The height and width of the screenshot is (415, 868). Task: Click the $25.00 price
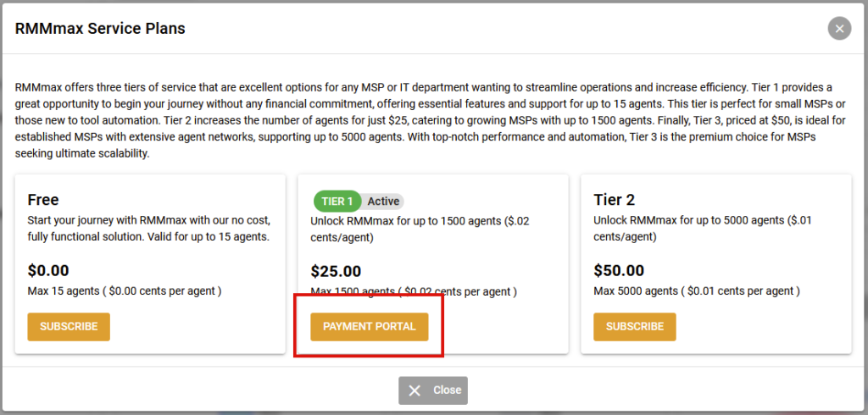336,271
